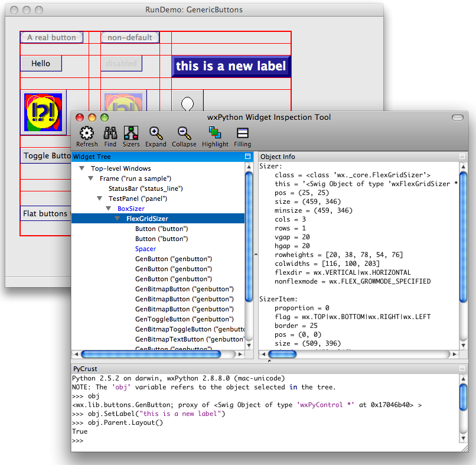Collapse the Top-level Windows node
This screenshot has width=476, height=465.
tap(81, 169)
